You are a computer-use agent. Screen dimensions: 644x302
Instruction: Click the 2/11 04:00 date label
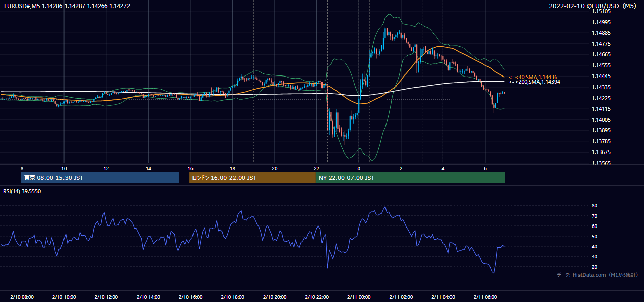(x=443, y=297)
